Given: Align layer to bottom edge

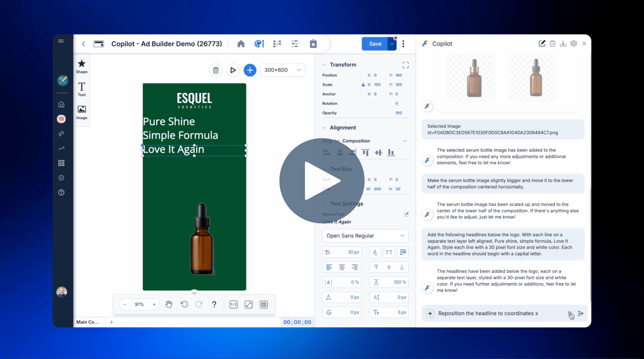Looking at the screenshot, I should [391, 152].
